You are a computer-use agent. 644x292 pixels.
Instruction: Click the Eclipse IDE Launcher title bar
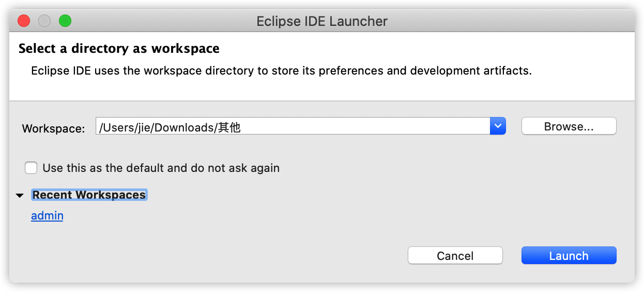[322, 21]
